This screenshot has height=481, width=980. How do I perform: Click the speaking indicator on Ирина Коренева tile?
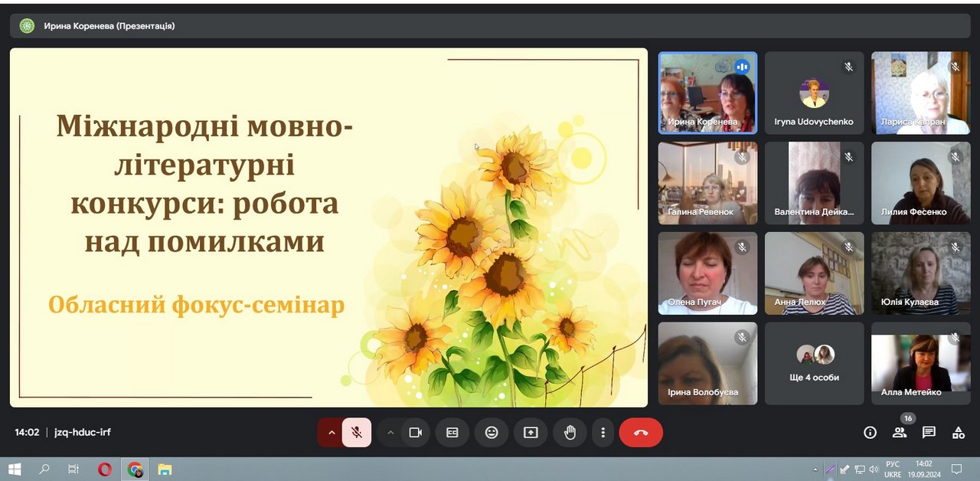742,67
